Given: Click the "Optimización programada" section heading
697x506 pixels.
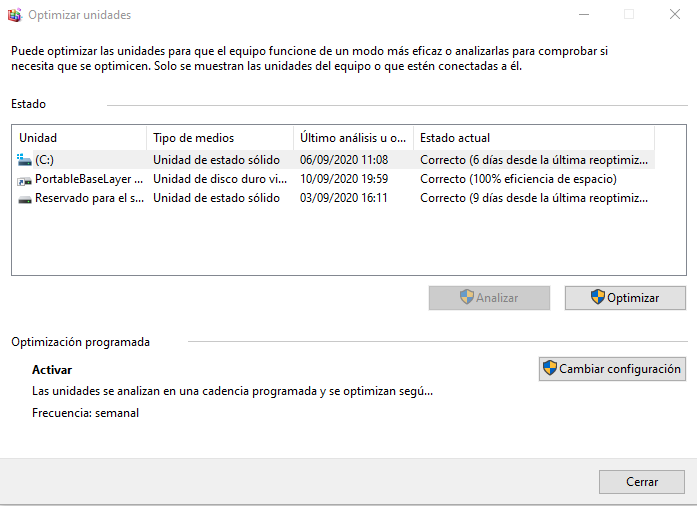Looking at the screenshot, I should point(80,342).
